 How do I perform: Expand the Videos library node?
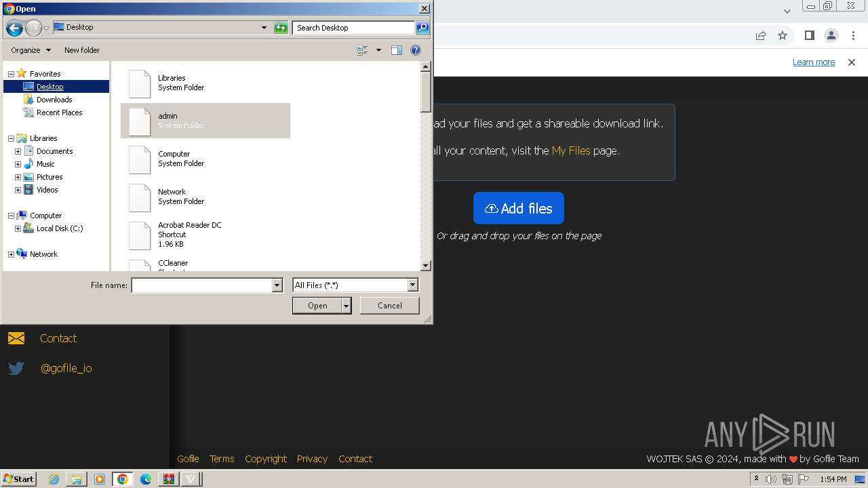point(18,190)
